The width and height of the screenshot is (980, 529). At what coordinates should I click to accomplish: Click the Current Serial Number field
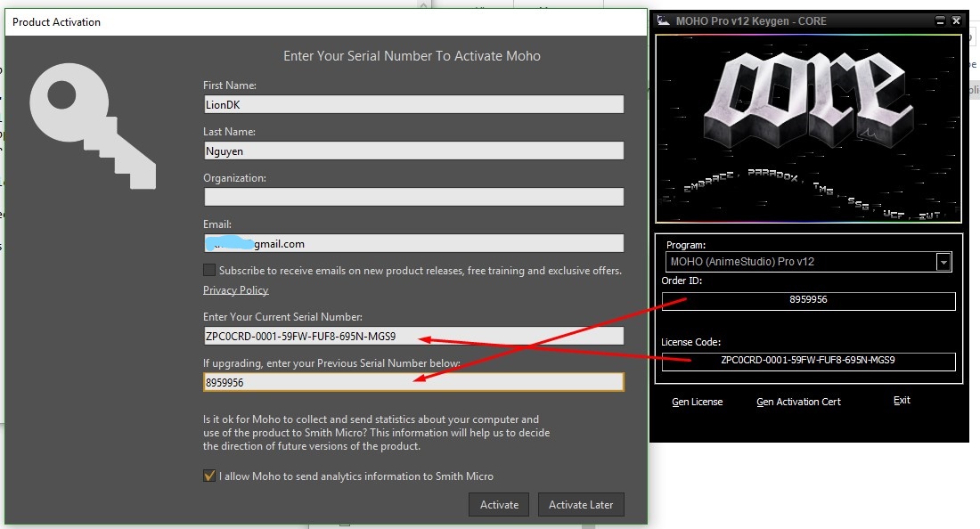coord(413,336)
